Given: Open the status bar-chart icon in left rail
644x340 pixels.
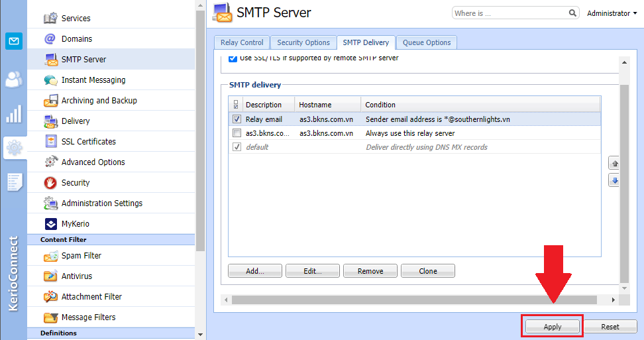Looking at the screenshot, I should tap(13, 114).
